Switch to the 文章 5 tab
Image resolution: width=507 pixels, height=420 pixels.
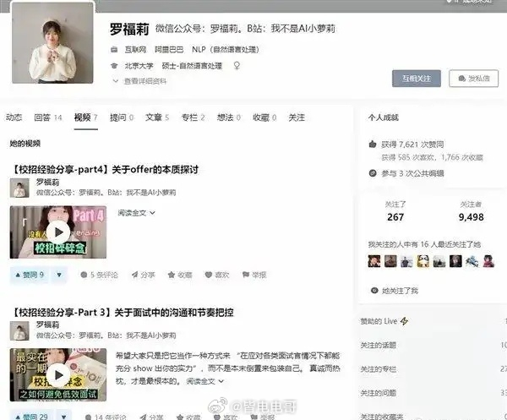[x=157, y=117]
